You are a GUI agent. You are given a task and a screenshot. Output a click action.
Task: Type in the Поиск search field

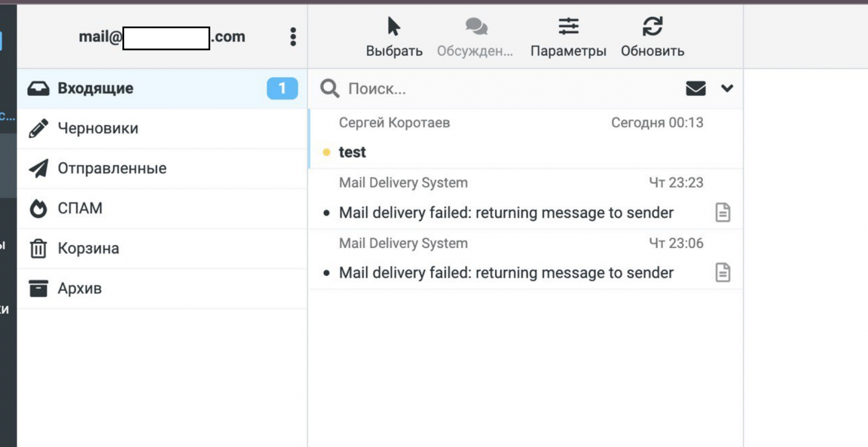[x=501, y=88]
